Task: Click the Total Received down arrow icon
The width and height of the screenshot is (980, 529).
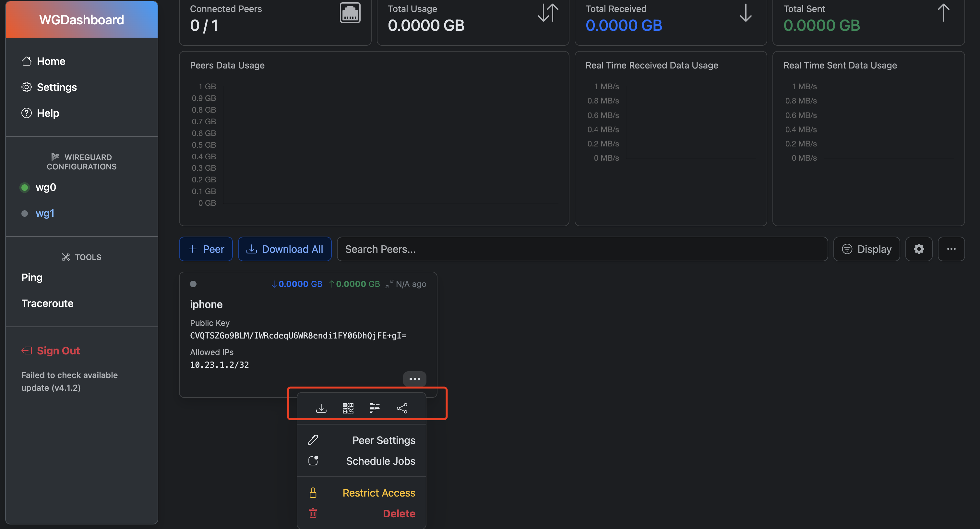Action: coord(746,13)
